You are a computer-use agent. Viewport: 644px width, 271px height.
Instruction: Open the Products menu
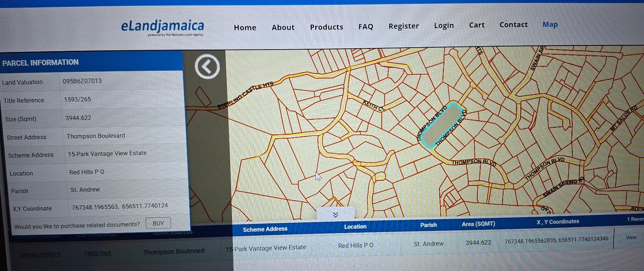click(x=327, y=27)
